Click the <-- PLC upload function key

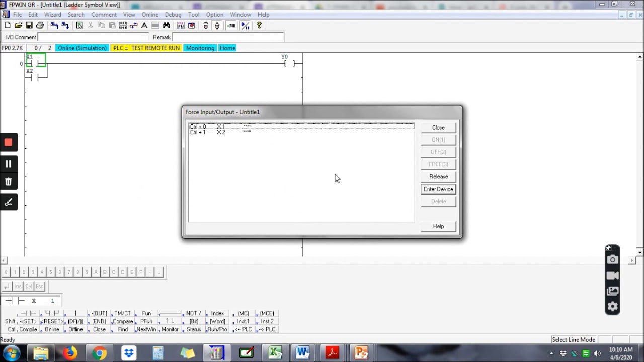coord(244,329)
